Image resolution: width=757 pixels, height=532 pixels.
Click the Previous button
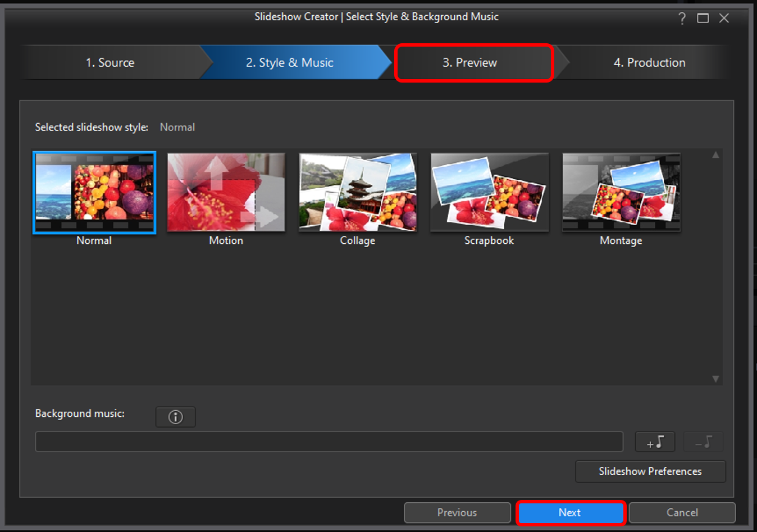(x=457, y=512)
